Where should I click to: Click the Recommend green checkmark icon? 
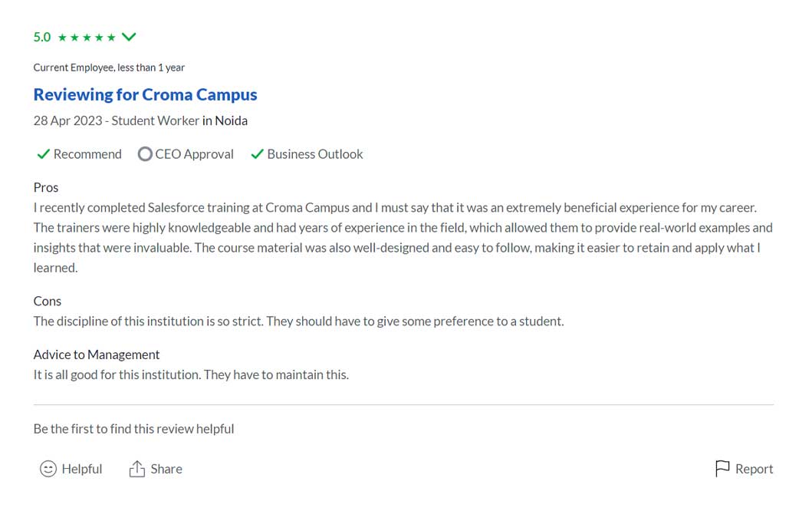43,154
